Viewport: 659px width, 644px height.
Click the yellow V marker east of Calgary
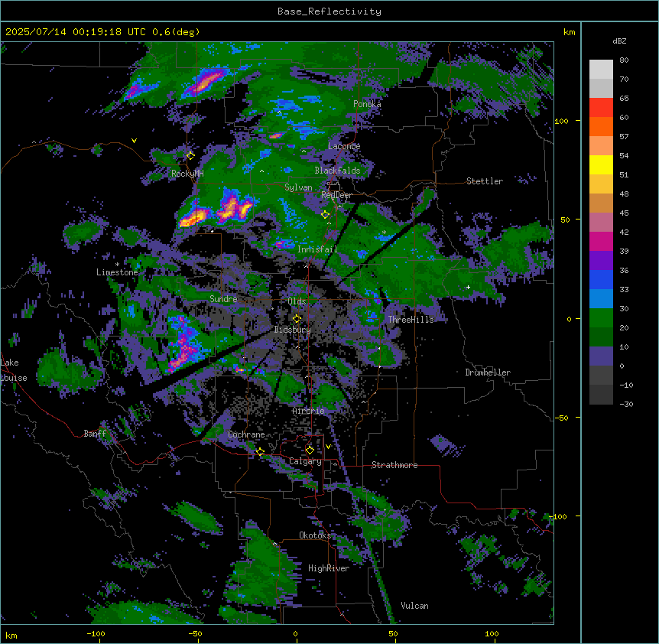tap(328, 447)
